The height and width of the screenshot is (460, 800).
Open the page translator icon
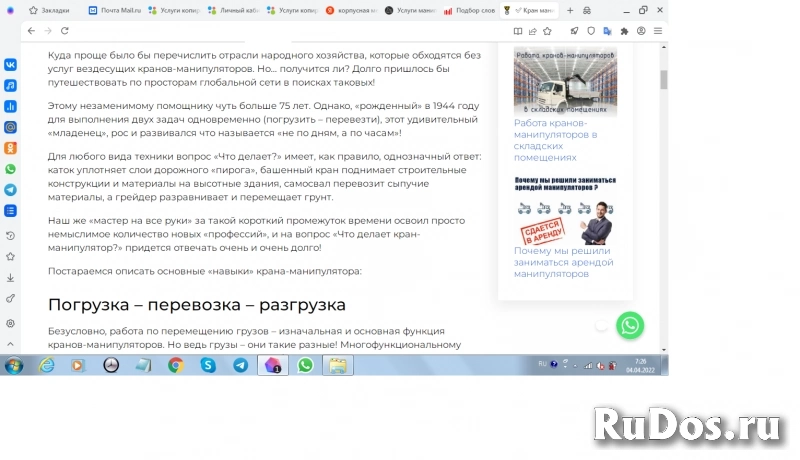pyautogui.click(x=607, y=31)
